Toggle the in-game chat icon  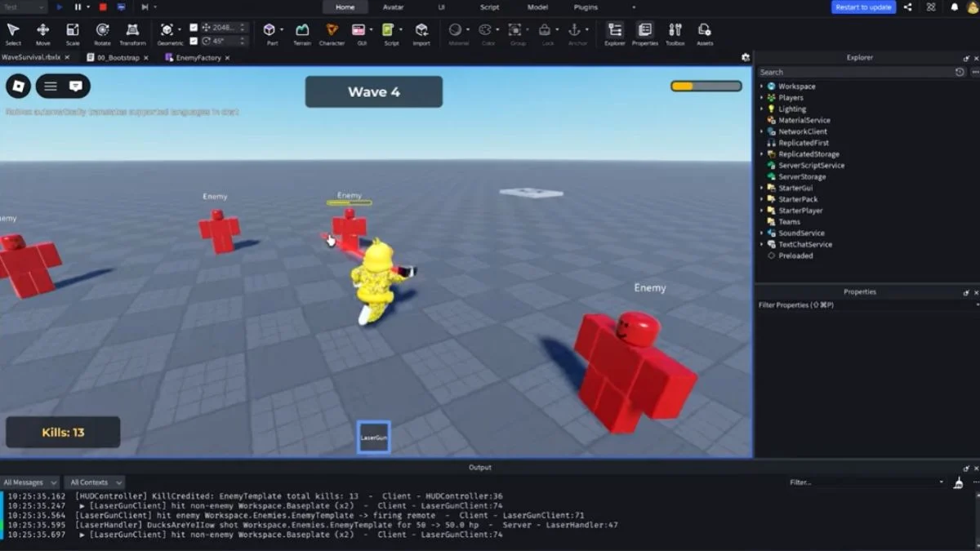pos(76,86)
